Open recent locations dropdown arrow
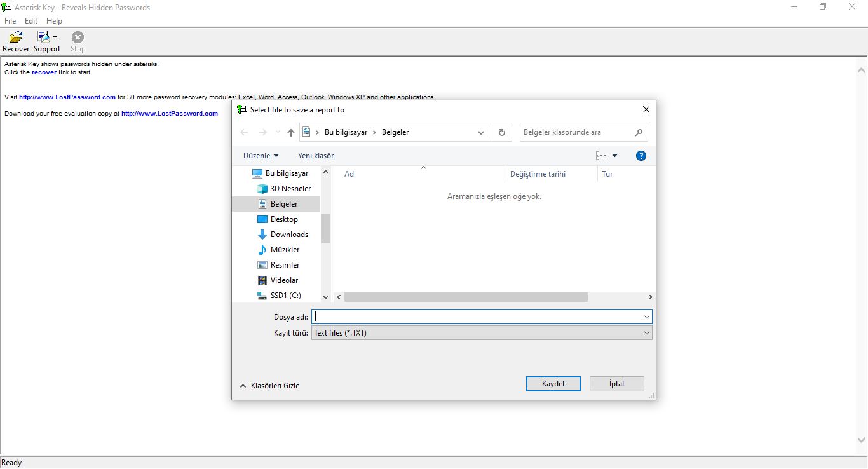 tap(278, 132)
